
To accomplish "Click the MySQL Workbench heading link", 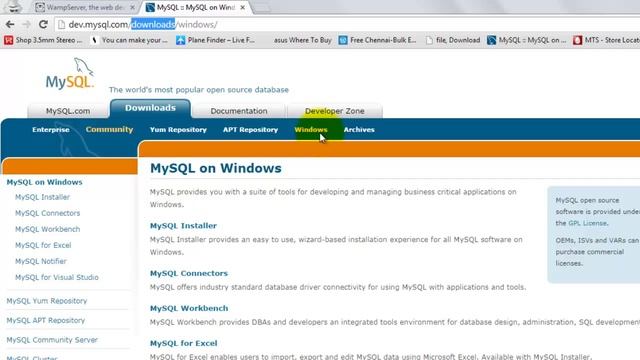I will click(189, 308).
